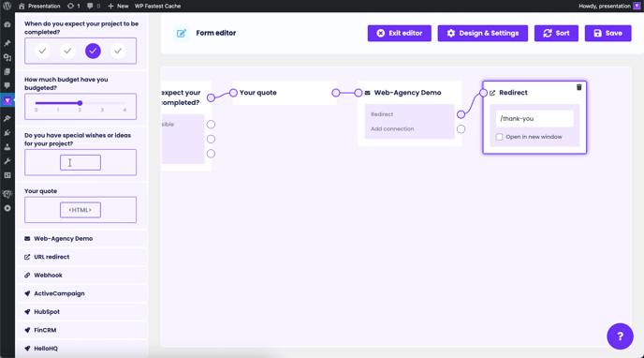Enable Open in new window checkbox
Screen dimensions: 644x358
tap(500, 137)
